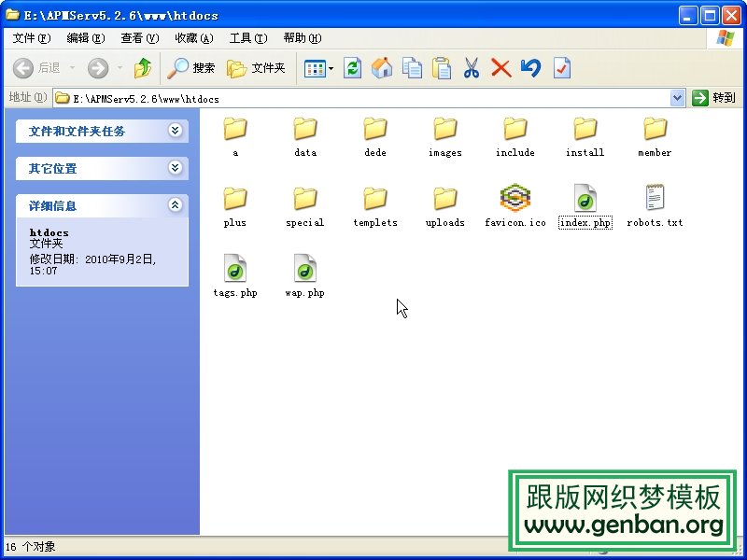The image size is (747, 560).
Task: Open the address bar dropdown arrow
Action: (x=678, y=97)
